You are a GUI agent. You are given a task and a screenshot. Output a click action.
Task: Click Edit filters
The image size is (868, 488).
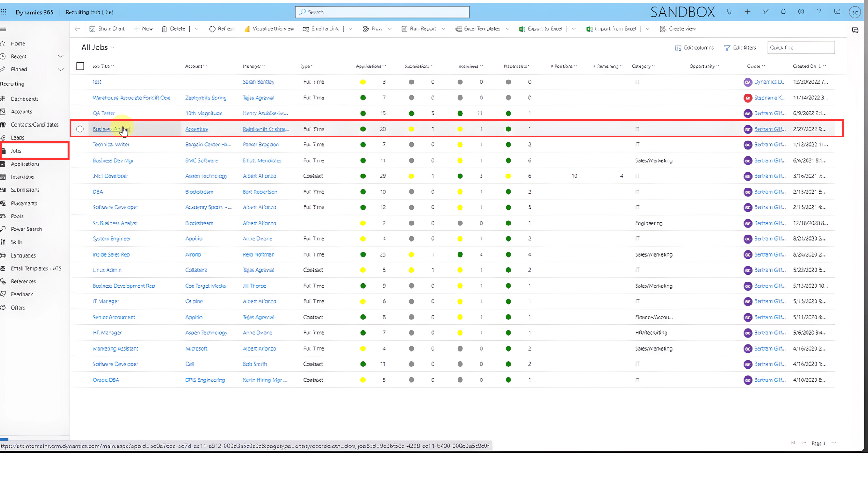pyautogui.click(x=740, y=48)
